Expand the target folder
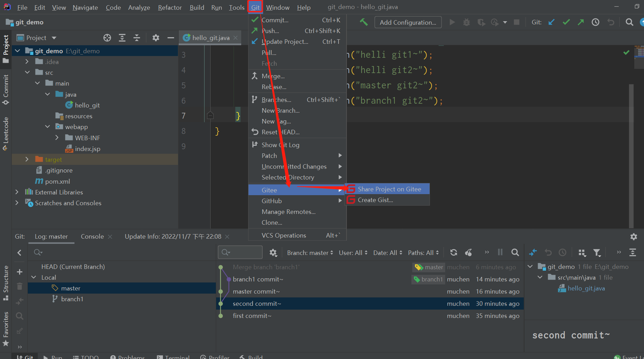 point(27,159)
